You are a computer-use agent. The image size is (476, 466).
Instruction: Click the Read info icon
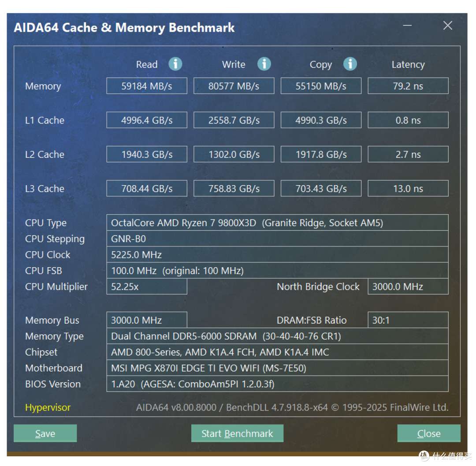point(175,64)
